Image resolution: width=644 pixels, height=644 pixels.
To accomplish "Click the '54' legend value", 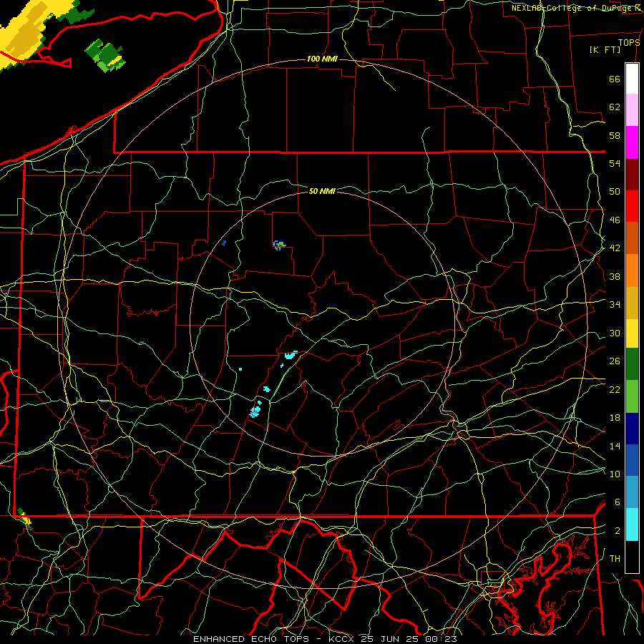I will click(x=615, y=163).
